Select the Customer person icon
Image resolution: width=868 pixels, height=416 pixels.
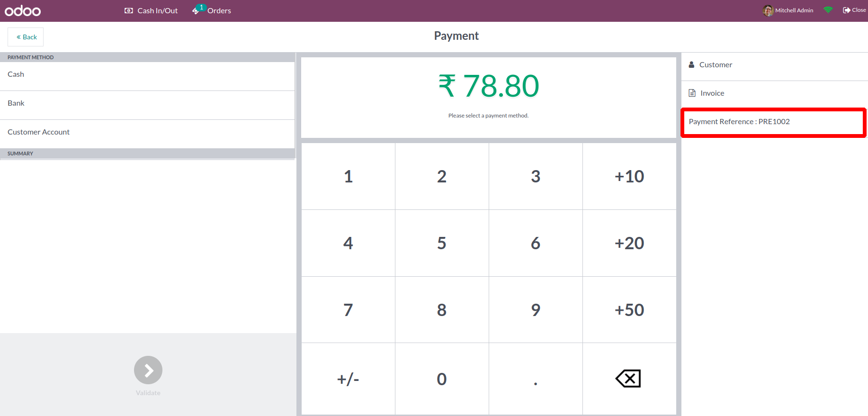[691, 64]
